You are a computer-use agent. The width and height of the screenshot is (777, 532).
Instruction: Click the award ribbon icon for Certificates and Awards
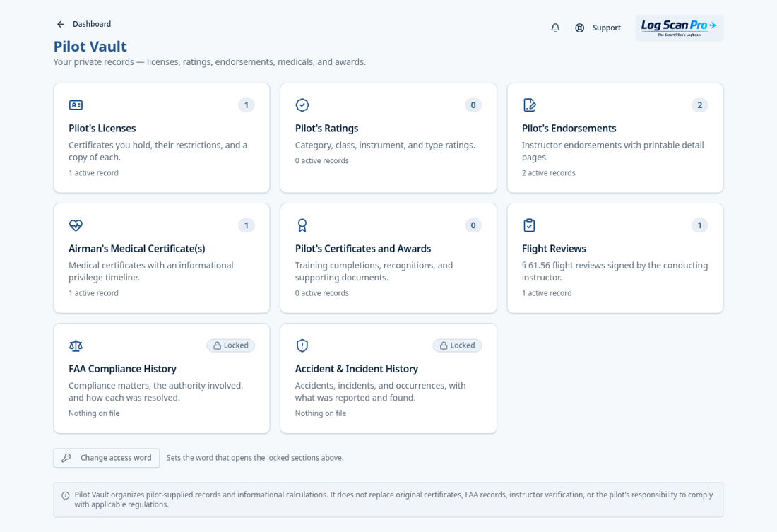[302, 225]
